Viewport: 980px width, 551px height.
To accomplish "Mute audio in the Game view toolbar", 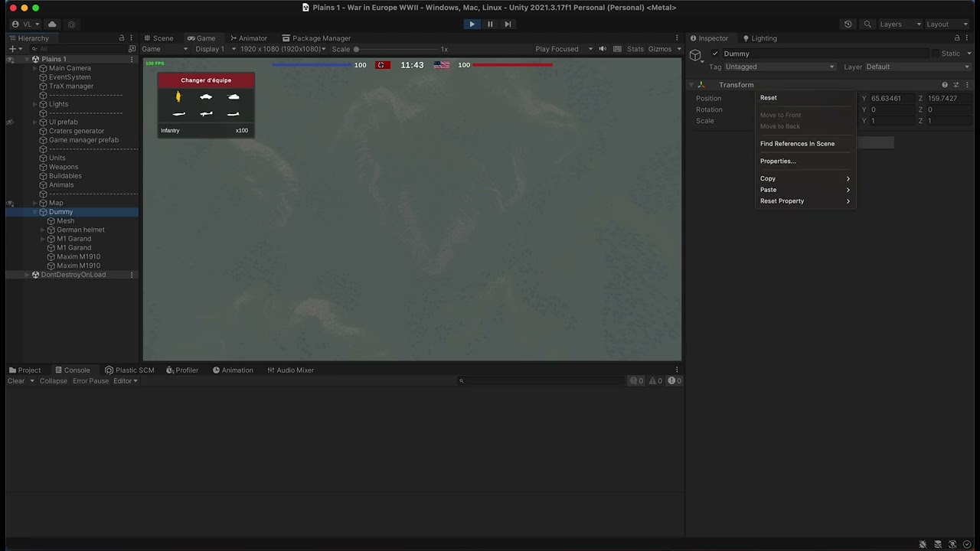I will 602,49.
